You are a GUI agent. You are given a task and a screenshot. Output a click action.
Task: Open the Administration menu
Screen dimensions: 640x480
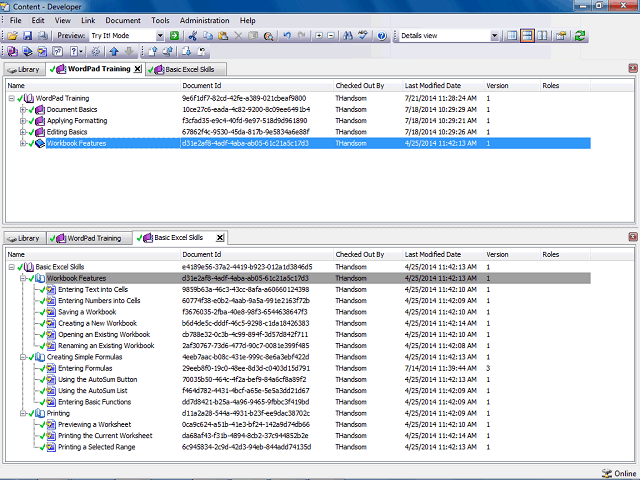click(204, 20)
